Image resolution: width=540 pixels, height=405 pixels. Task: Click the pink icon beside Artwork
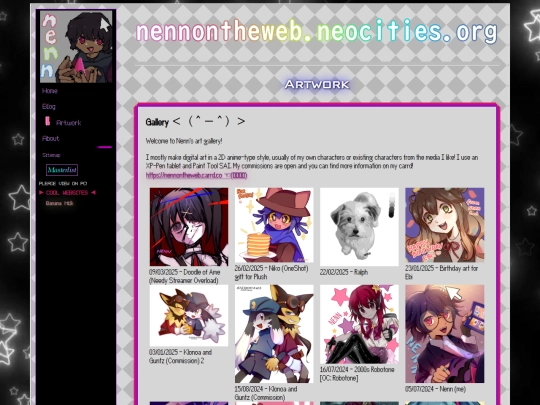click(x=48, y=121)
